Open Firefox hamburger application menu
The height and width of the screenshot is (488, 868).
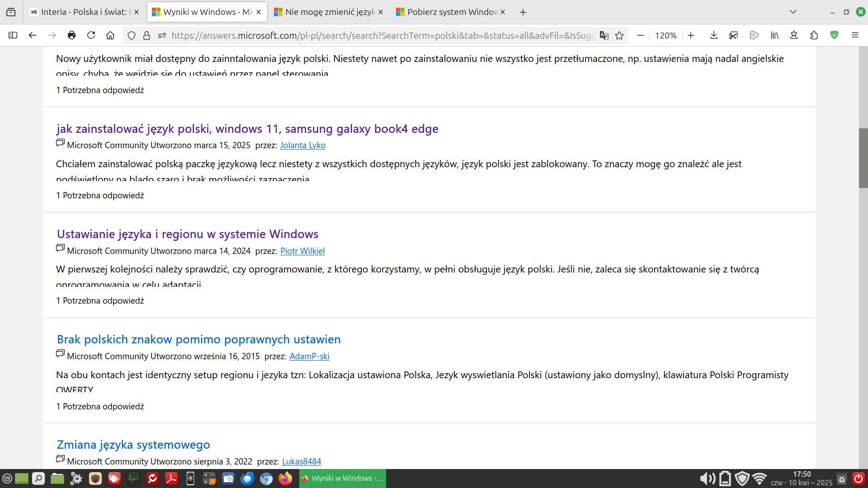[x=855, y=35]
